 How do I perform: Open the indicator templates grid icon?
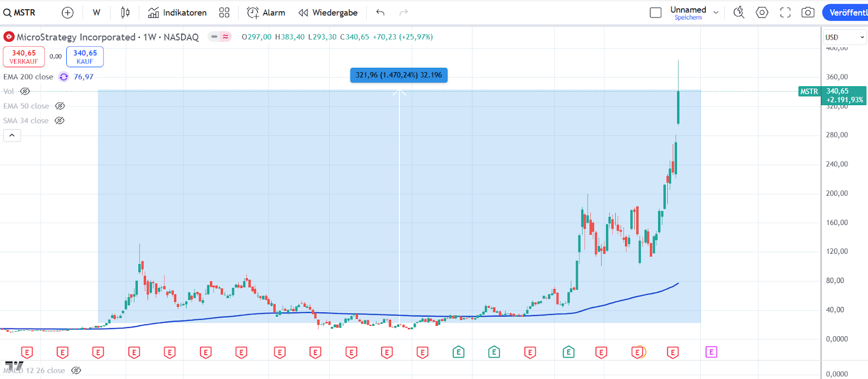click(225, 12)
